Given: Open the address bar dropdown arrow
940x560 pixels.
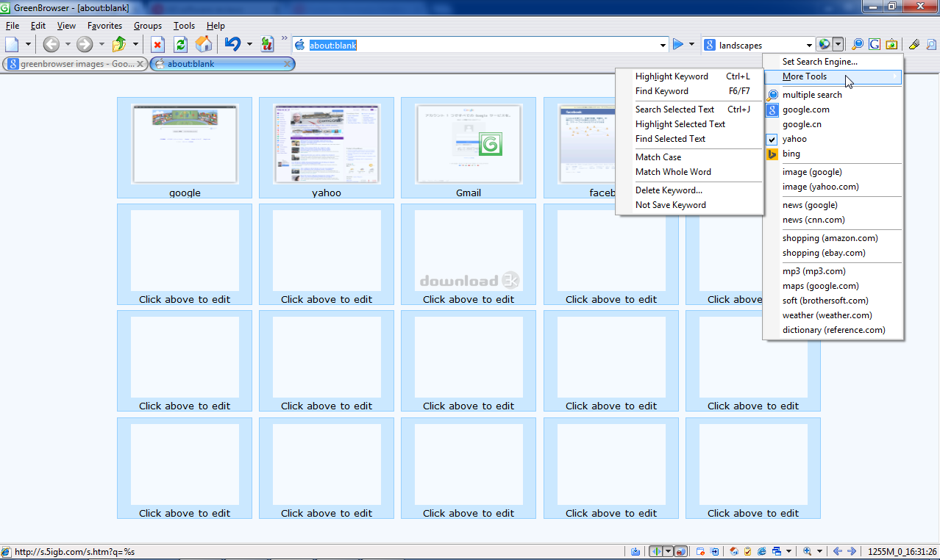Looking at the screenshot, I should 663,46.
